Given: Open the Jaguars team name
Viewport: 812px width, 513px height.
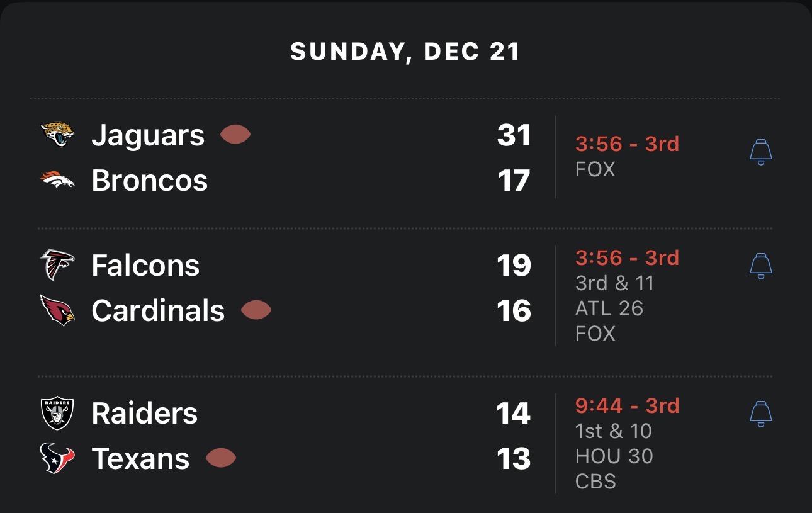Looking at the screenshot, I should tap(148, 135).
